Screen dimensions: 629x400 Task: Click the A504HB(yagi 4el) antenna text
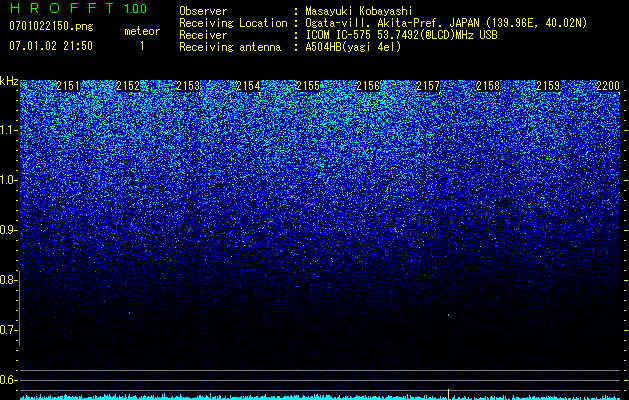[x=353, y=47]
